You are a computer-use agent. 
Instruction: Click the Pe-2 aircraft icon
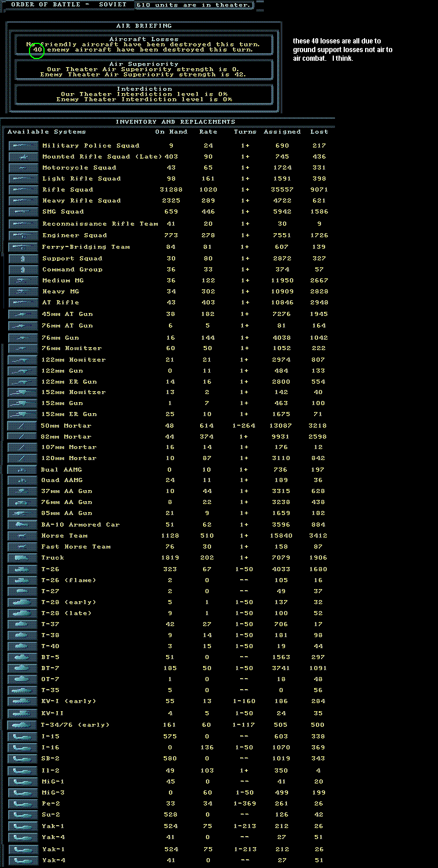(24, 804)
